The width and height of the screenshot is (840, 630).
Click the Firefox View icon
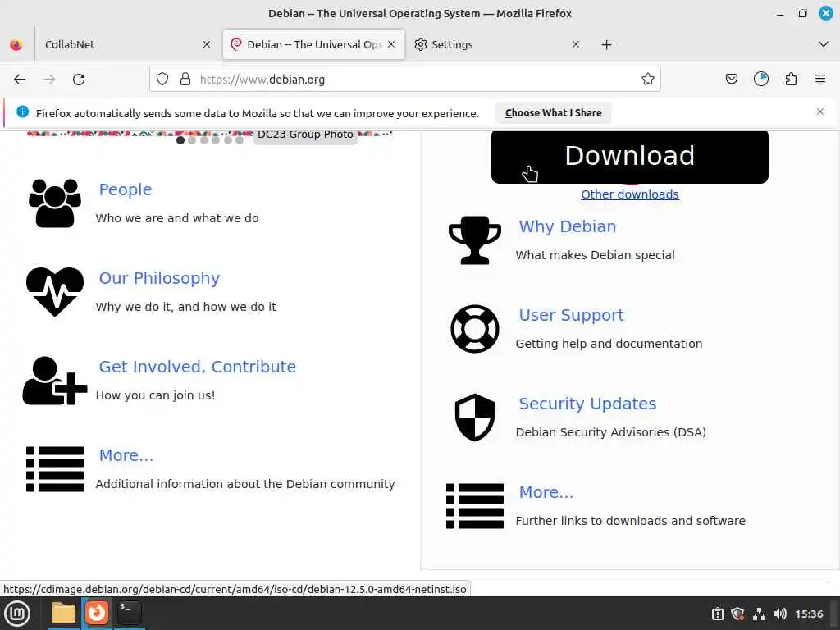click(x=16, y=44)
